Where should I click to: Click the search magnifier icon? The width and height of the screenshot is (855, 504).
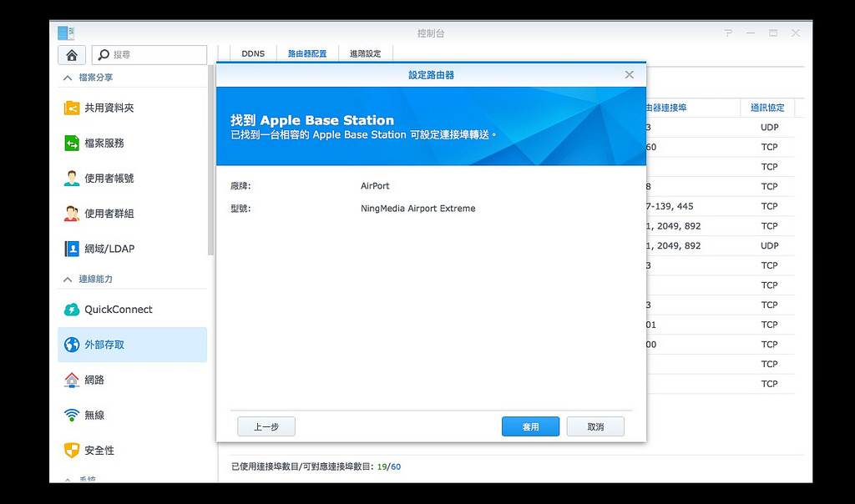click(x=103, y=55)
